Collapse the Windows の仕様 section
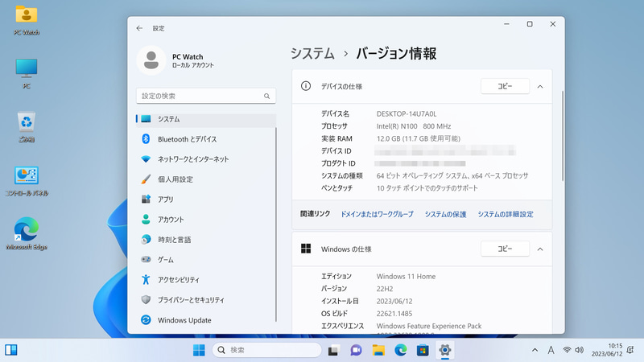The height and width of the screenshot is (362, 644). (x=540, y=249)
